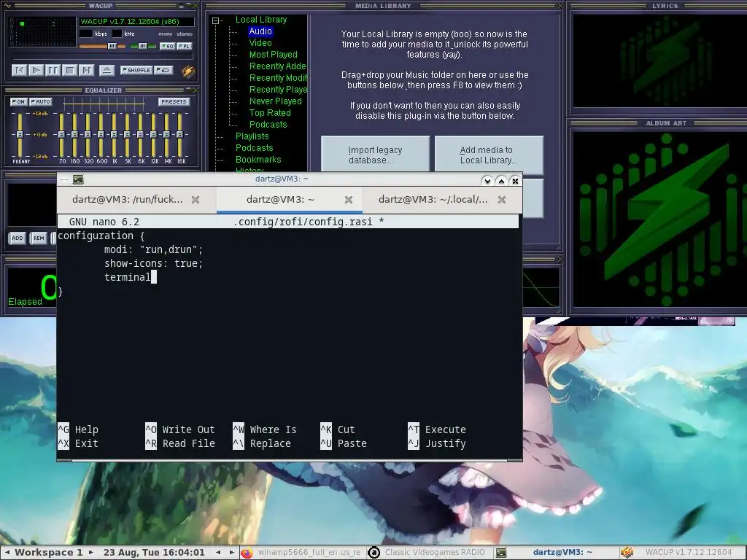Open file with the WACUP Eject button
The height and width of the screenshot is (560, 747).
coord(107,71)
